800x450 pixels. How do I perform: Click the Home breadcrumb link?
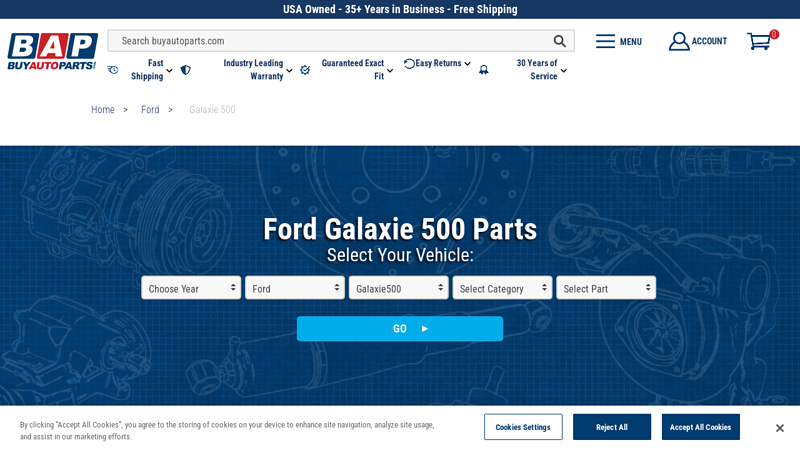[103, 110]
